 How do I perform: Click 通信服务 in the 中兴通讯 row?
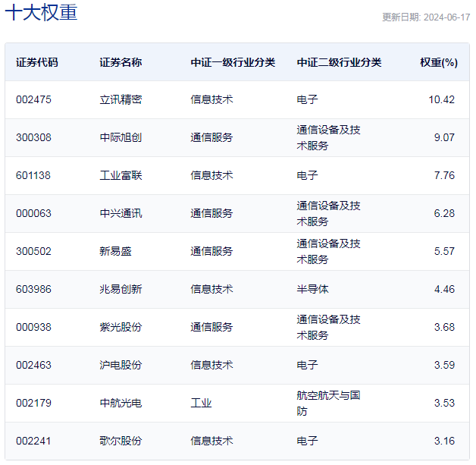(212, 213)
